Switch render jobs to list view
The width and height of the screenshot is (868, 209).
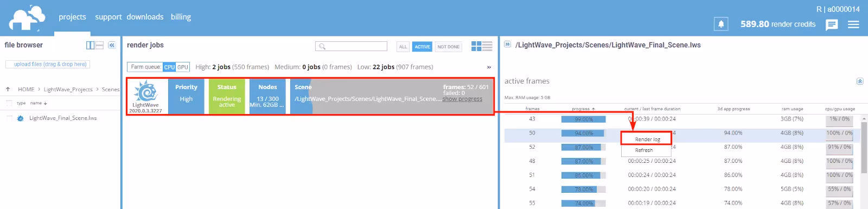487,46
